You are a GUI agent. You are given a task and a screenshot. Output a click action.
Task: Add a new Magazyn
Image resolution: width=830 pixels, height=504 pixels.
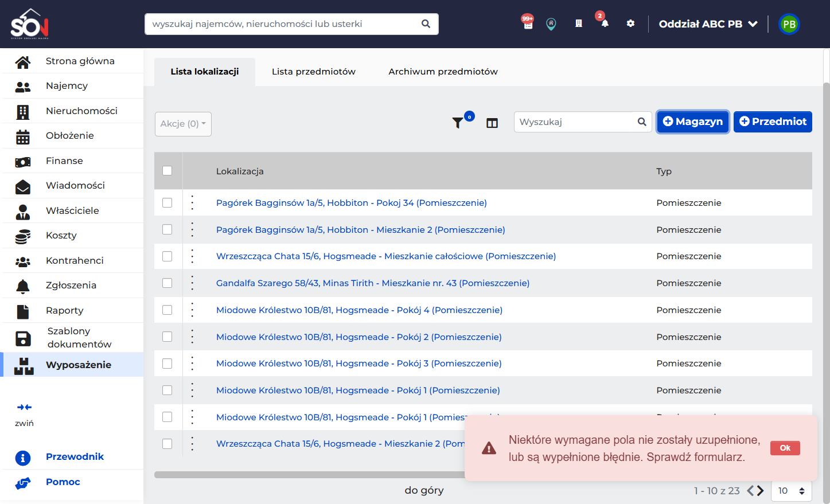[x=693, y=122]
